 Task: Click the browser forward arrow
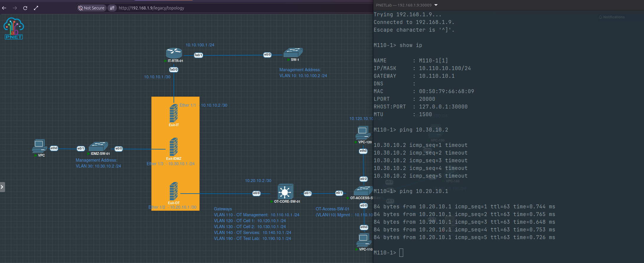pos(15,8)
